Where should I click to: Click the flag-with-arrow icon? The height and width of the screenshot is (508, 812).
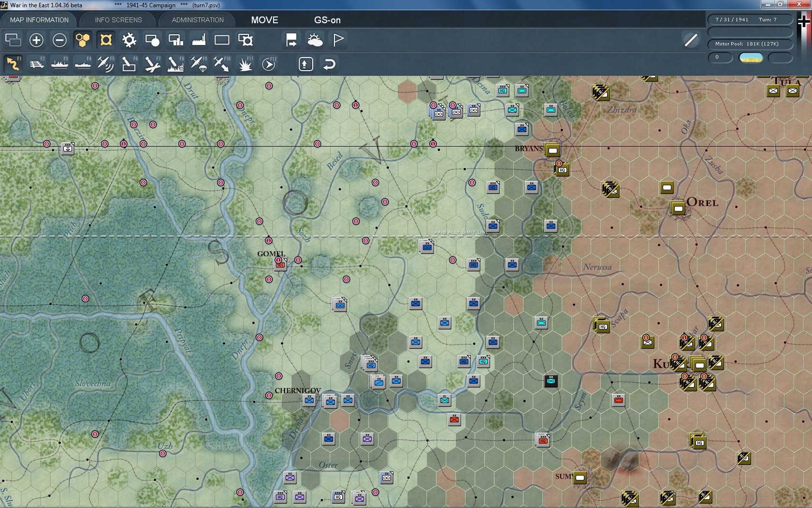[x=291, y=40]
